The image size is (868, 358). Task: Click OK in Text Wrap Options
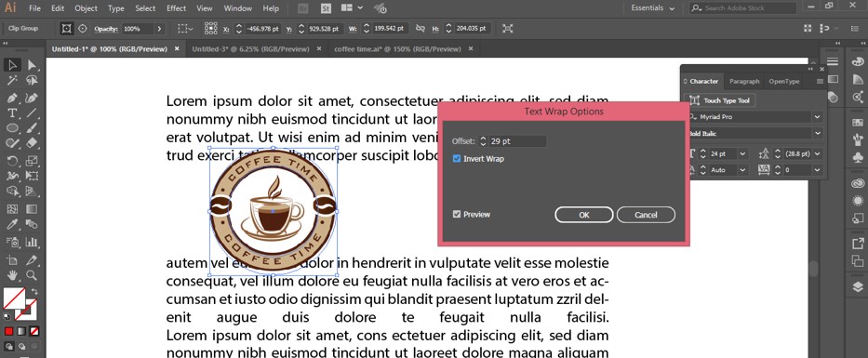(584, 215)
